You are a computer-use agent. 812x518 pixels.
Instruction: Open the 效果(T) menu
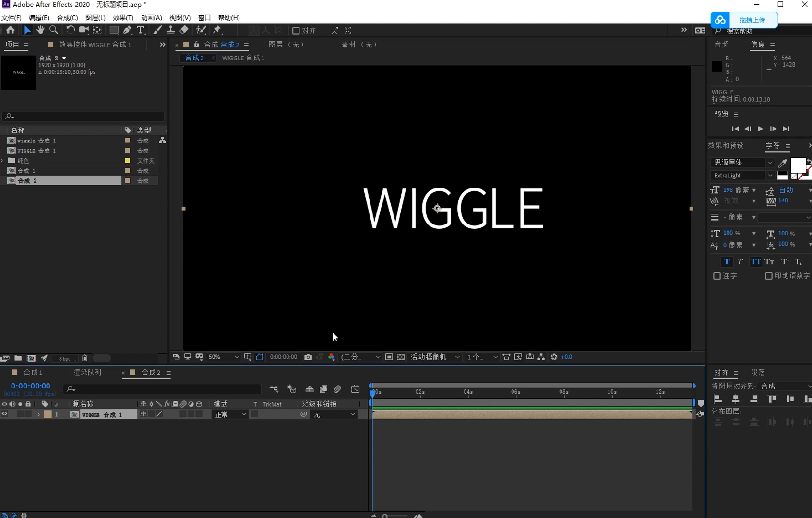[x=123, y=18]
